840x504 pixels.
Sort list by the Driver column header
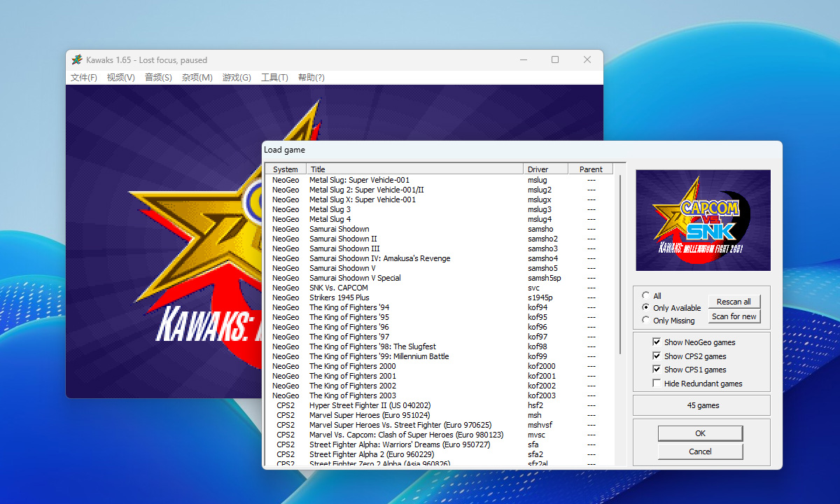click(x=545, y=169)
